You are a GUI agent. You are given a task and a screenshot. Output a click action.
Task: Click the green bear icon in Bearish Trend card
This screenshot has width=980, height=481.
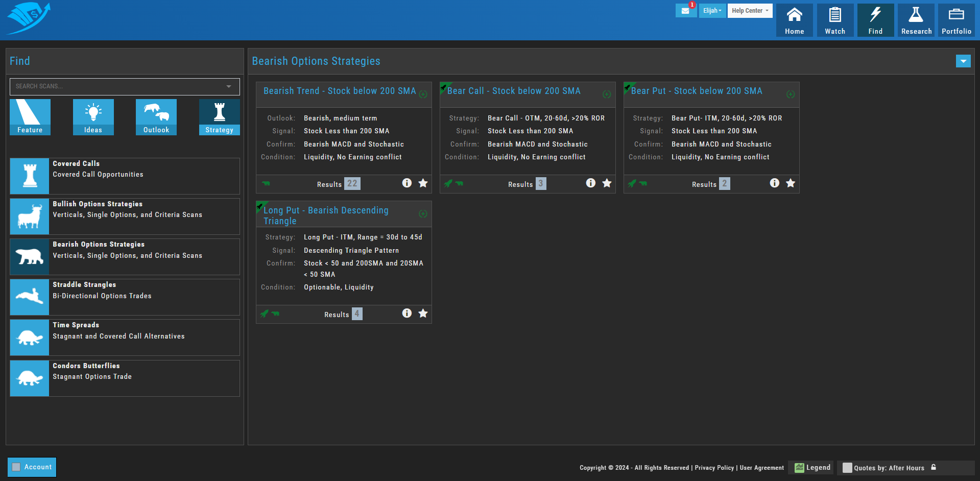pyautogui.click(x=266, y=183)
